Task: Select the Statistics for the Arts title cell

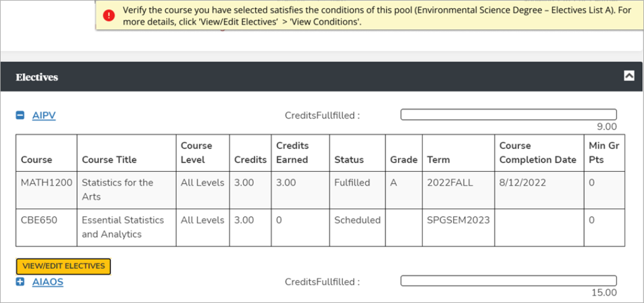Action: tap(117, 189)
